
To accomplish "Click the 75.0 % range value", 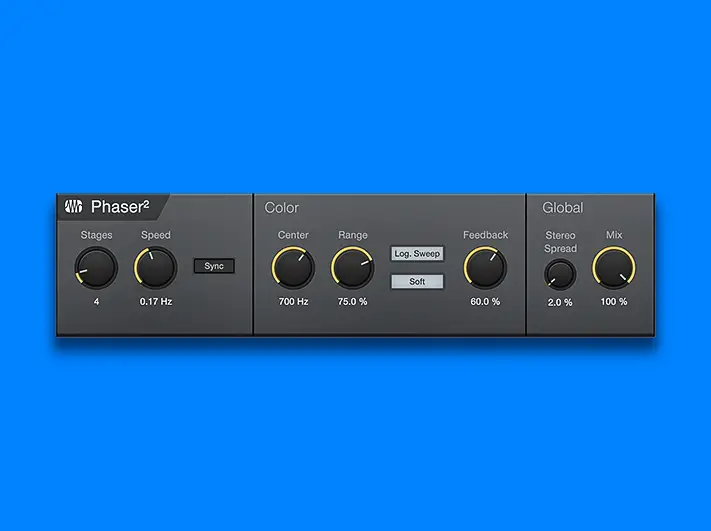I will pos(352,302).
